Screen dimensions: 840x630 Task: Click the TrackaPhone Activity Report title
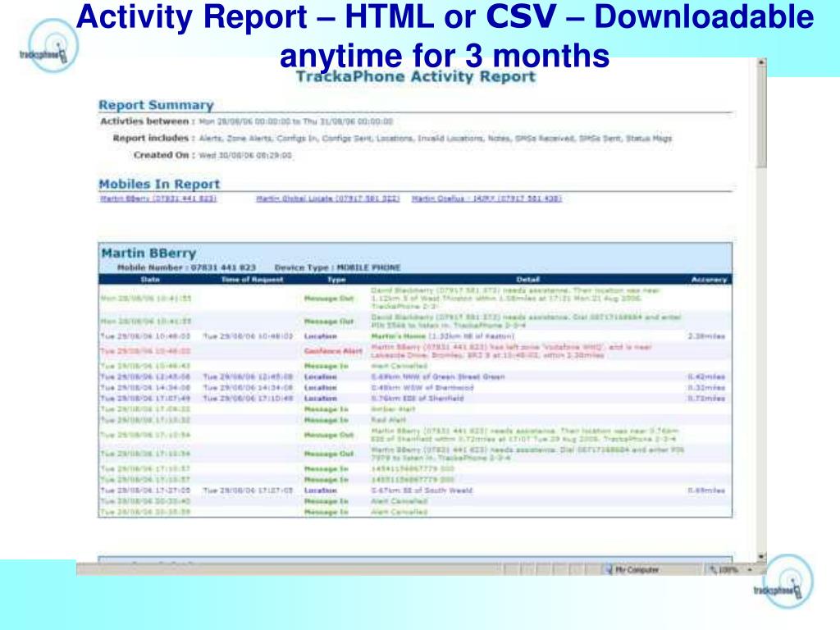click(416, 76)
